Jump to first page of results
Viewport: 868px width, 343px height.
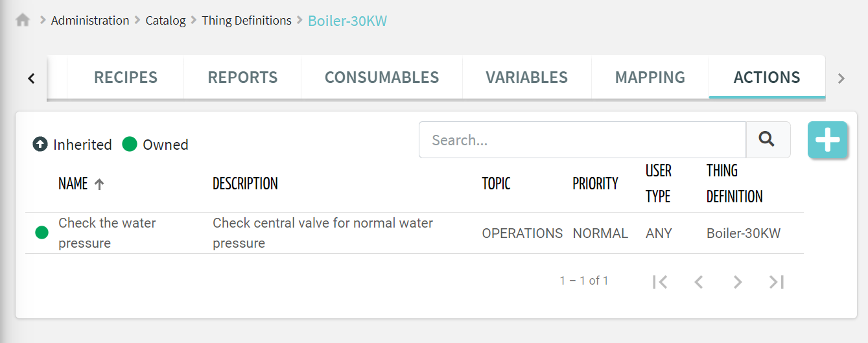click(660, 281)
